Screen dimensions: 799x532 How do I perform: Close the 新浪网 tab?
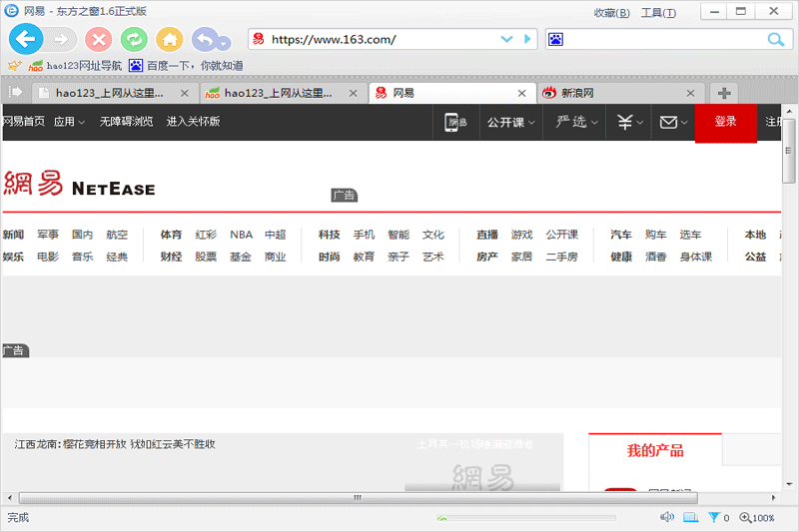click(x=690, y=93)
